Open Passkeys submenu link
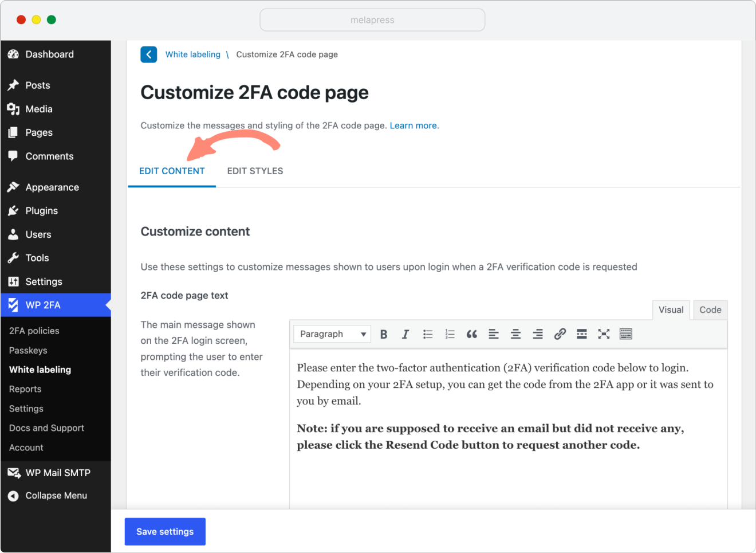 (x=28, y=350)
